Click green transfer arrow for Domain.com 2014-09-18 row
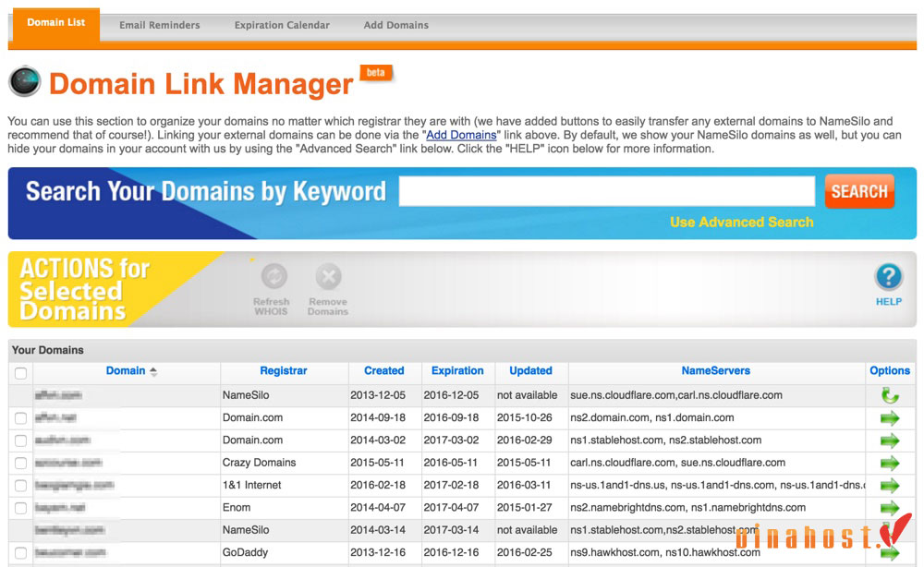This screenshot has width=924, height=567. pyautogui.click(x=890, y=418)
